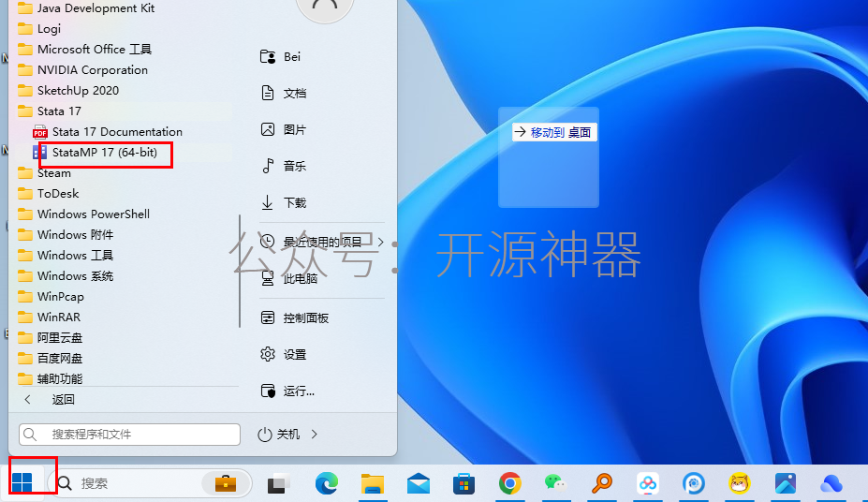This screenshot has width=868, height=502.
Task: Click the taskbar 搜索 search box
Action: pos(150,483)
